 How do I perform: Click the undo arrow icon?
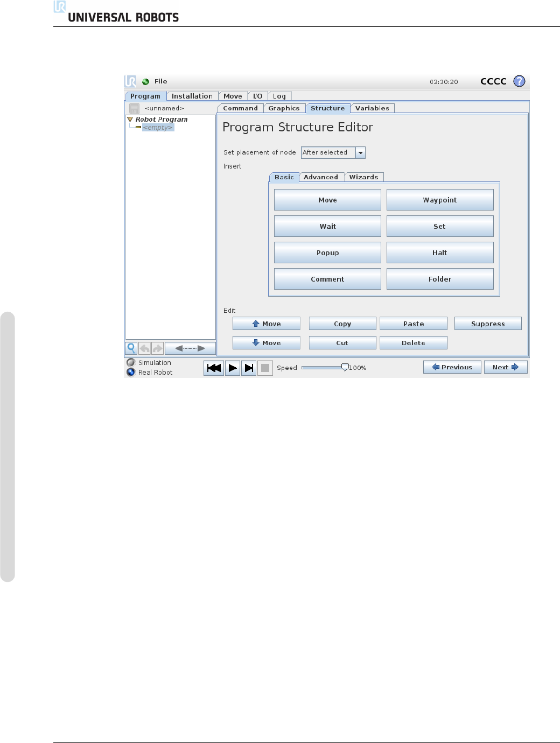click(145, 348)
